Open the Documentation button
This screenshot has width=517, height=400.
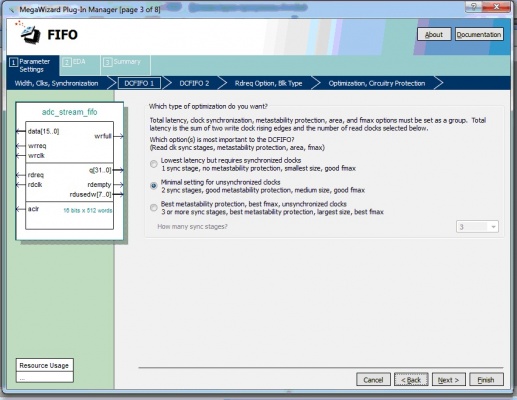point(479,34)
